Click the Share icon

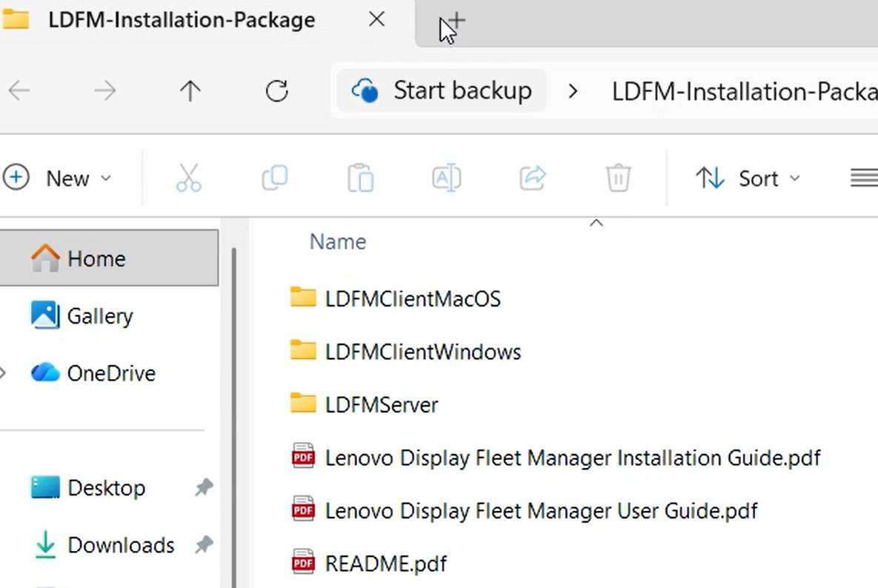(x=533, y=178)
